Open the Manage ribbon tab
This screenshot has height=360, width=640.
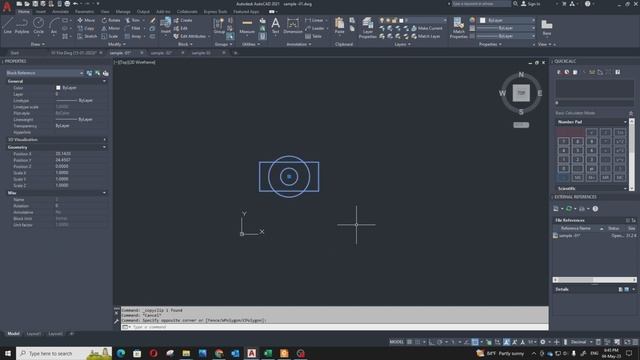coord(123,12)
